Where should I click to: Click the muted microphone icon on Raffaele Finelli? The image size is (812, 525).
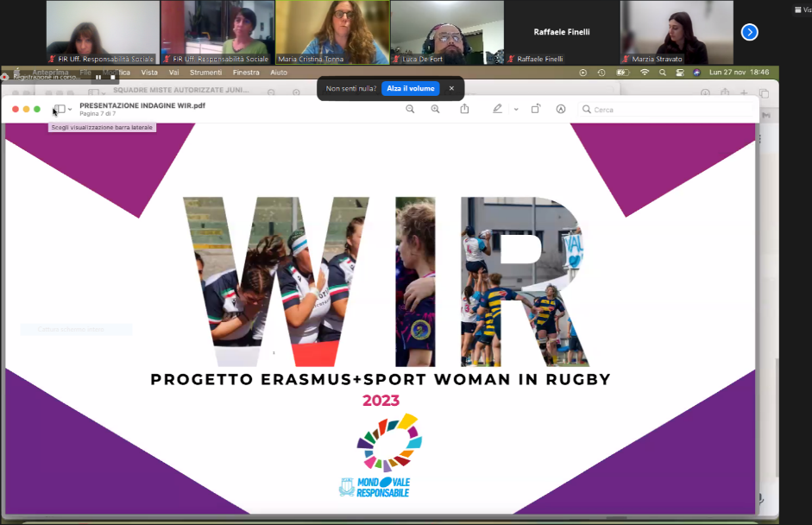point(510,59)
